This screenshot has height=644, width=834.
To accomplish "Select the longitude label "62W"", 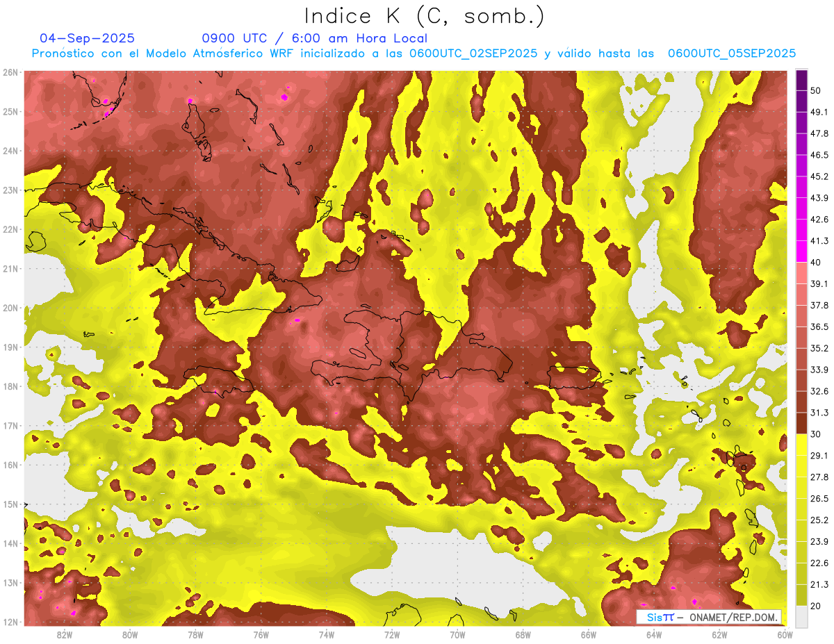I will [x=719, y=635].
